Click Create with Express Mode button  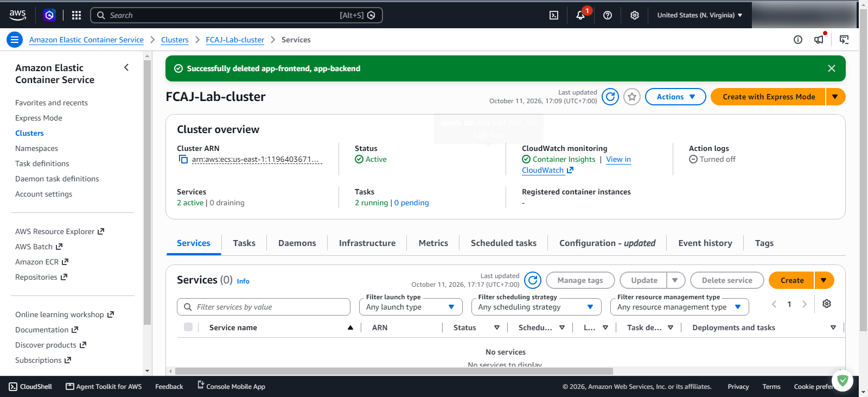(x=769, y=97)
